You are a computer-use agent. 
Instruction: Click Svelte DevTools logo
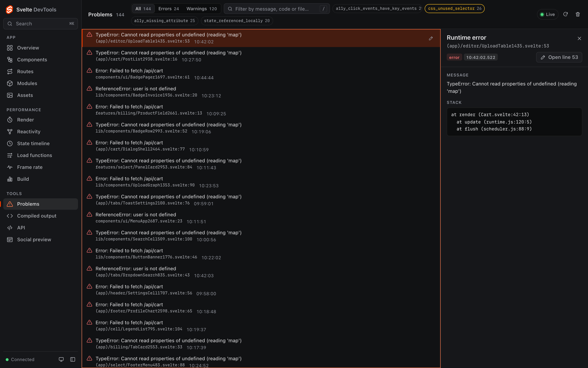(9, 9)
